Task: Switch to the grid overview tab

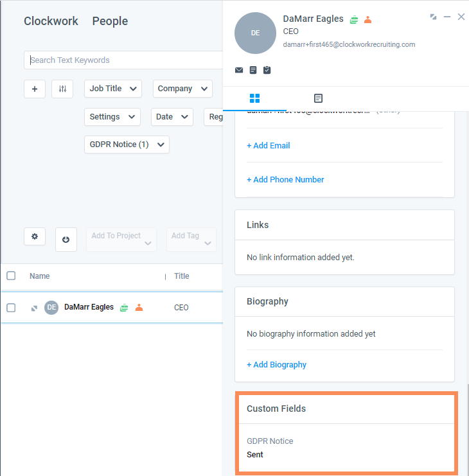Action: 254,98
